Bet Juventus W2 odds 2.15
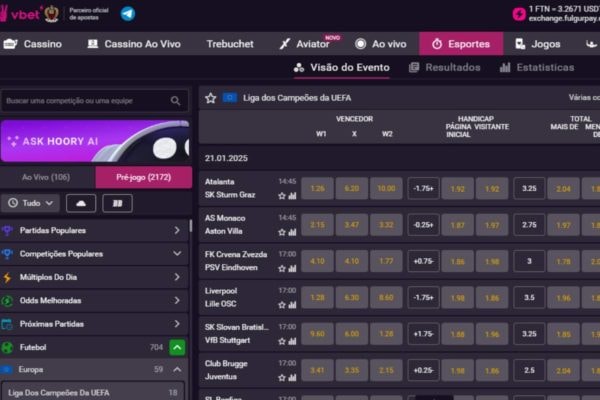The image size is (600, 400). click(386, 370)
